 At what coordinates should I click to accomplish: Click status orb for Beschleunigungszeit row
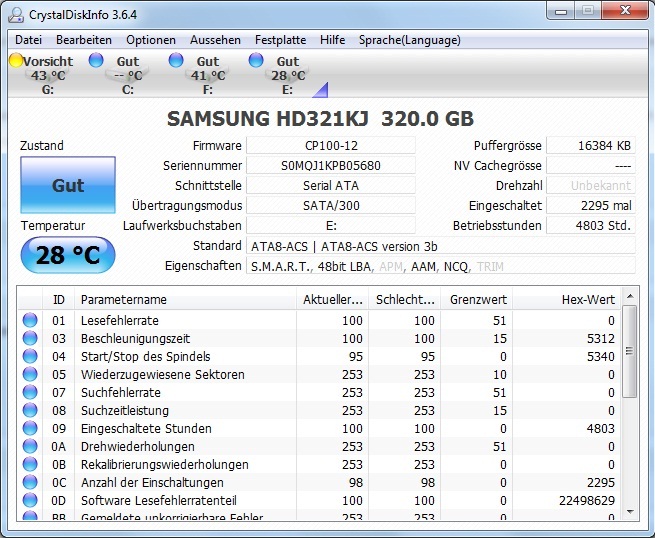(30, 338)
